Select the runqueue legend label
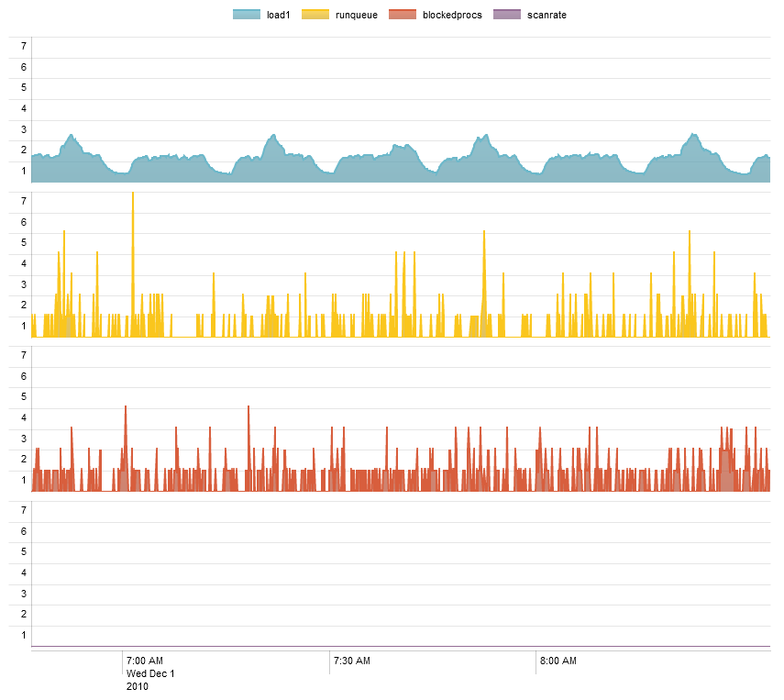Viewport: 784px width, 700px height. pyautogui.click(x=357, y=15)
